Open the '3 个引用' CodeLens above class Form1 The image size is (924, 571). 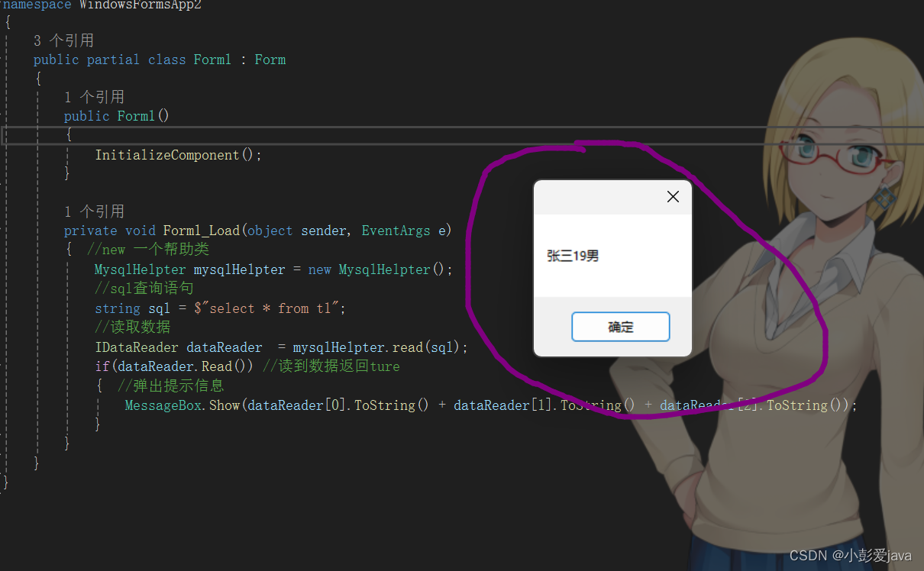63,40
